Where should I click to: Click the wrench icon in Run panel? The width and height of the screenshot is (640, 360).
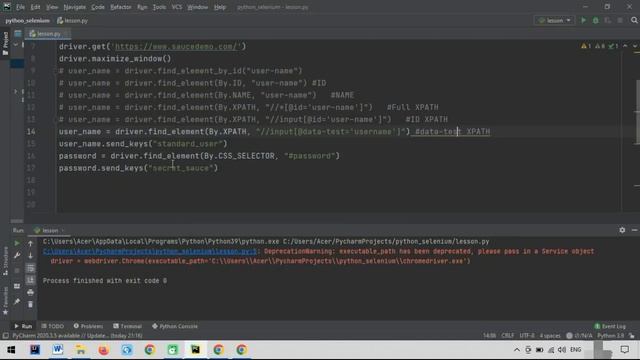tap(17, 256)
